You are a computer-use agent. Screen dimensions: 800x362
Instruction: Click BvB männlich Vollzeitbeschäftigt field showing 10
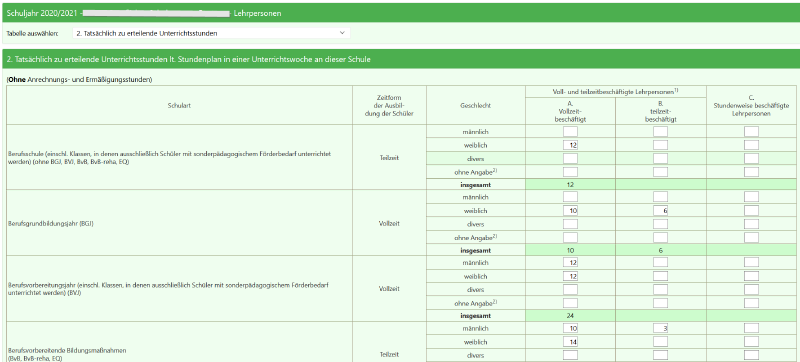[x=570, y=328]
